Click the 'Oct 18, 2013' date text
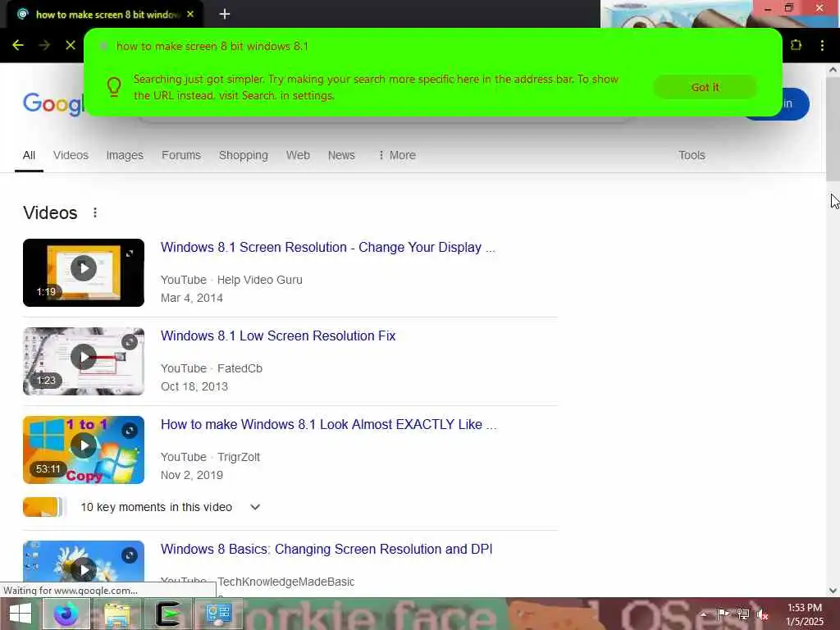This screenshot has width=840, height=630. [x=194, y=387]
